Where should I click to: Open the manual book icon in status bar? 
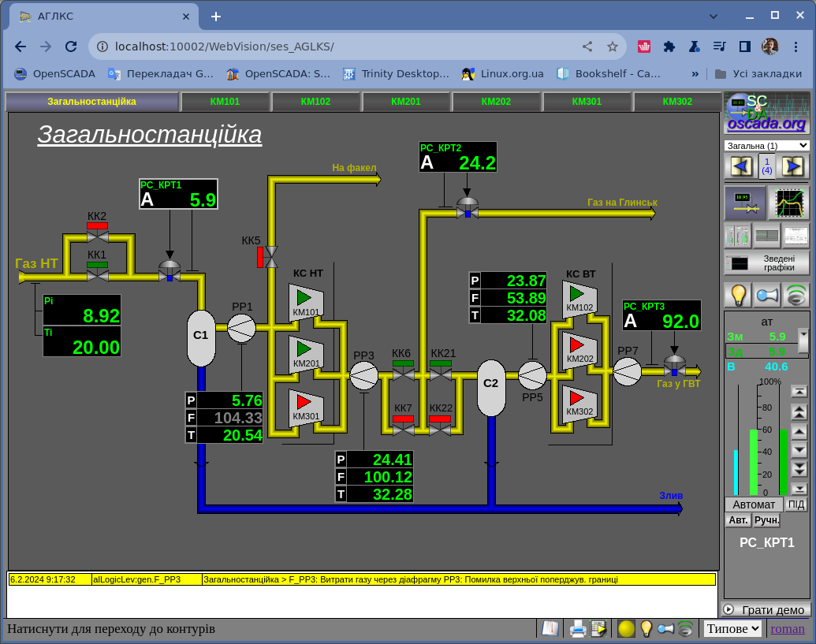click(x=549, y=628)
